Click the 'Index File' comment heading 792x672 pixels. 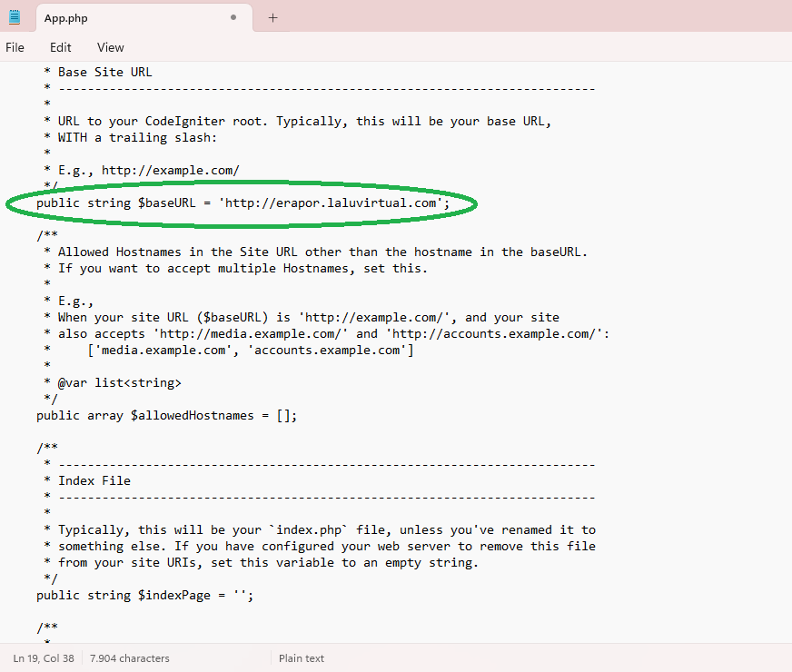94,481
